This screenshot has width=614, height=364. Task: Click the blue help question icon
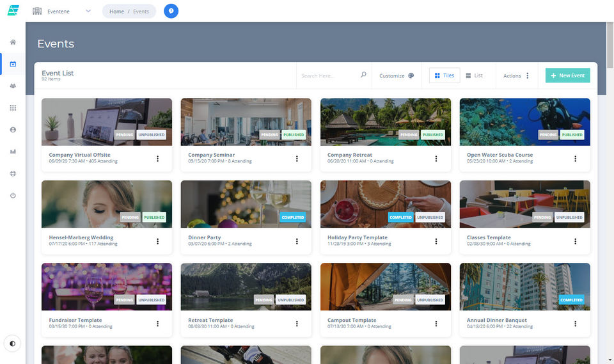coord(171,11)
